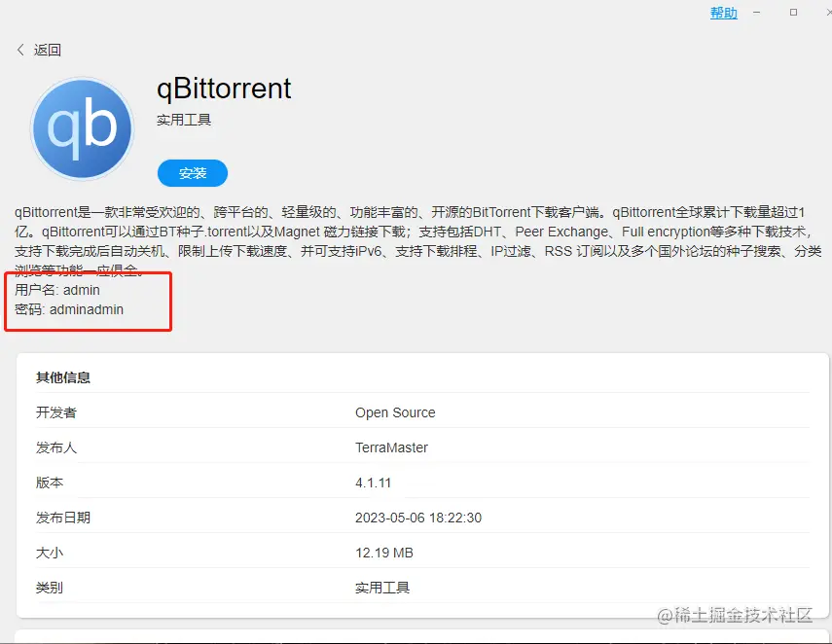
Task: Click the 类别 row label
Action: [50, 588]
